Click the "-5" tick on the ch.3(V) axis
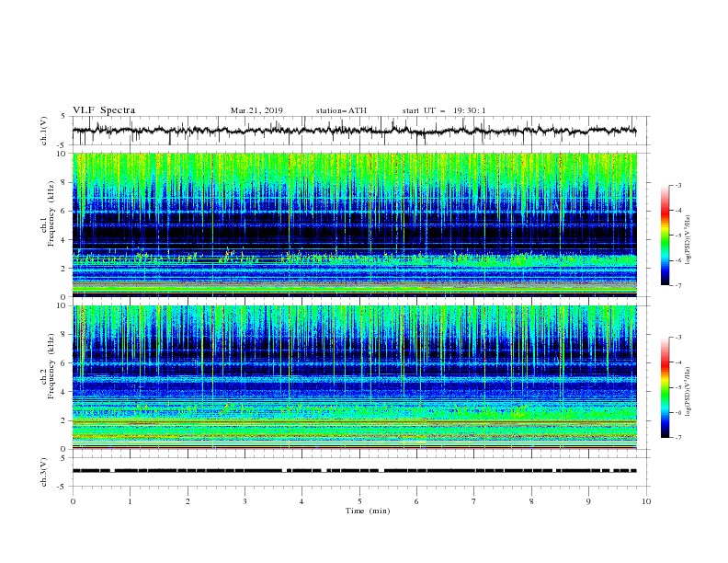The width and height of the screenshot is (728, 563). coord(62,487)
